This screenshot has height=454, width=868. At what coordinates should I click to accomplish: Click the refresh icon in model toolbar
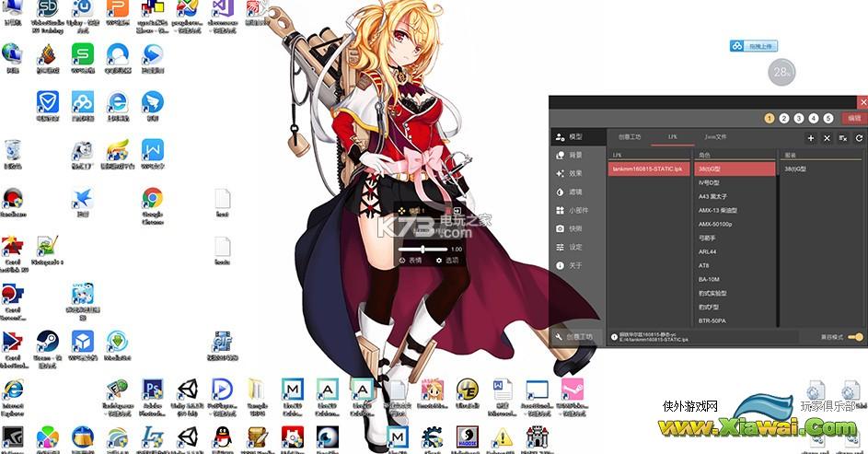pos(859,138)
